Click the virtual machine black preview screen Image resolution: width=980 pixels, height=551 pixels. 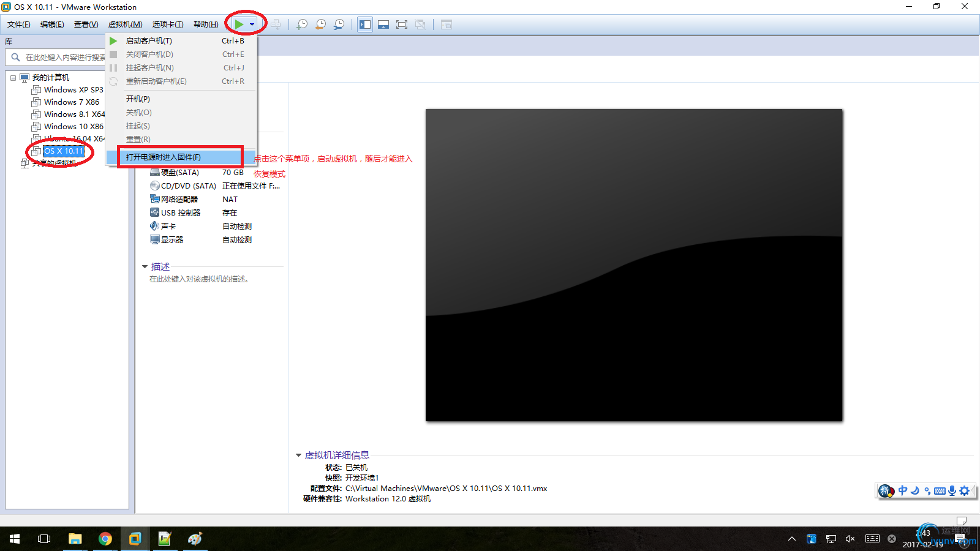634,265
